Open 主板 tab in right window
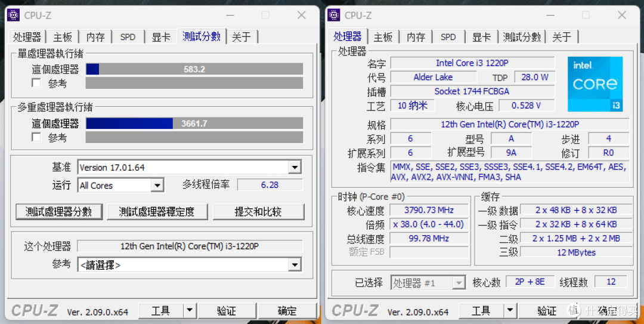The height and width of the screenshot is (324, 644). click(x=383, y=37)
